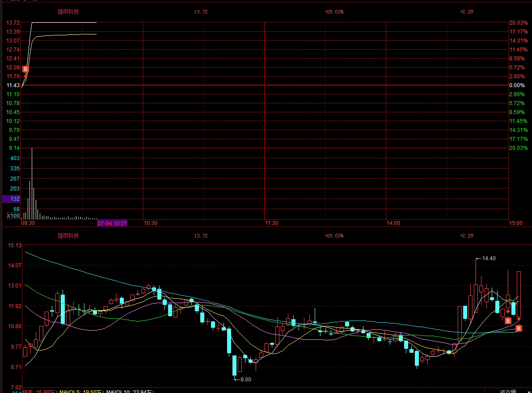Click the 9.77 daily chart axis label
The width and height of the screenshot is (532, 393).
(x=16, y=347)
